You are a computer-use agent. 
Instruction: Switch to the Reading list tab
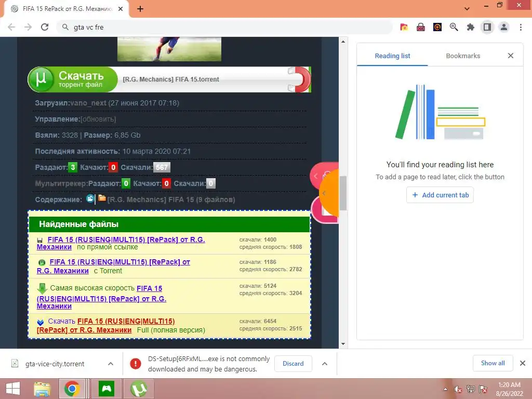(x=392, y=56)
